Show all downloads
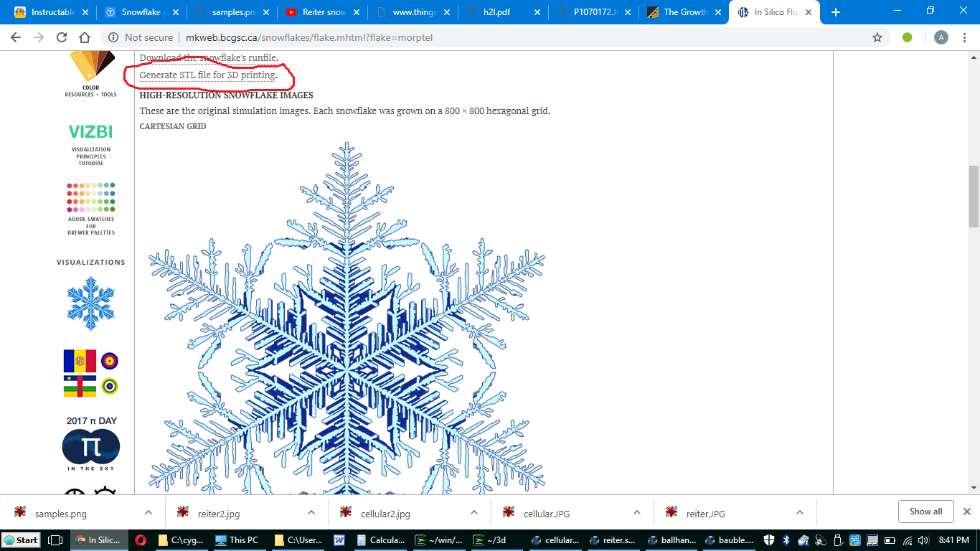This screenshot has height=551, width=980. pyautogui.click(x=925, y=512)
